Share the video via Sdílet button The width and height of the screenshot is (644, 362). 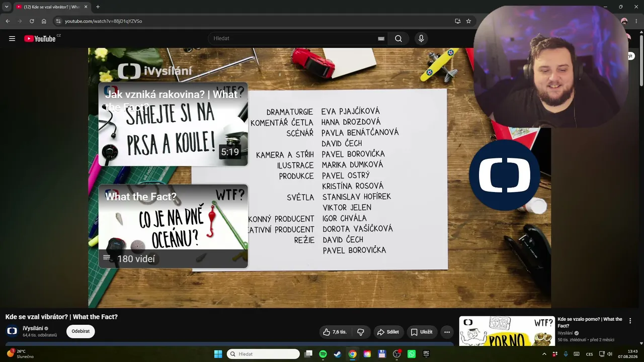point(388,332)
